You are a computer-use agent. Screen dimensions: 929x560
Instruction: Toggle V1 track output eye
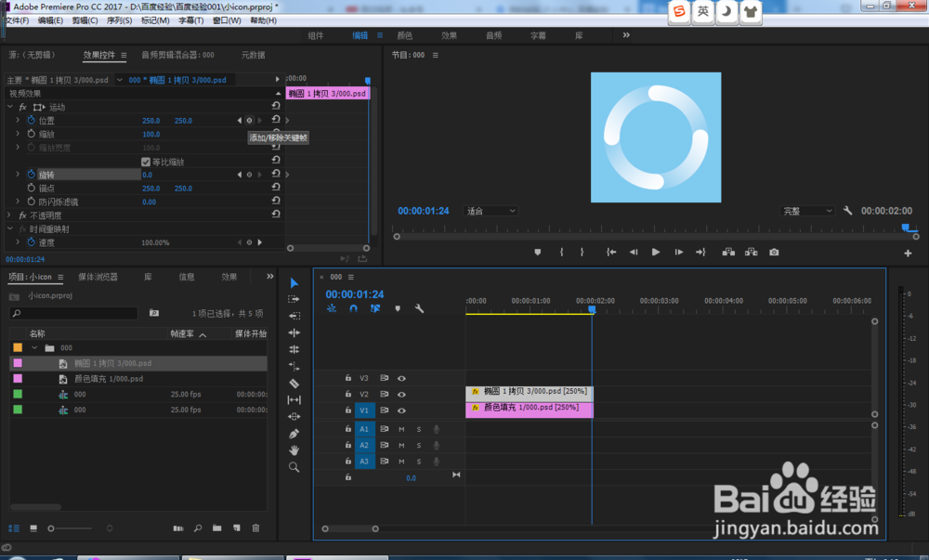point(401,410)
